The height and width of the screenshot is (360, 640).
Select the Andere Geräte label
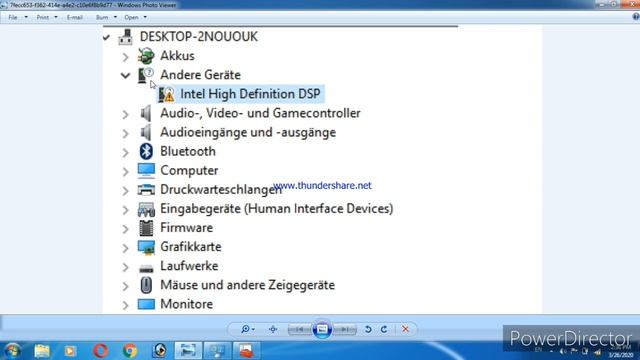pos(200,75)
